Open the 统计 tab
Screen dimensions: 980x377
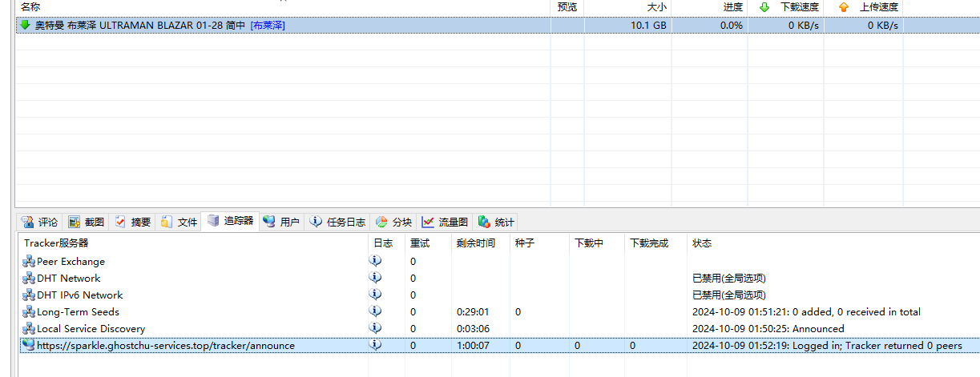[497, 222]
